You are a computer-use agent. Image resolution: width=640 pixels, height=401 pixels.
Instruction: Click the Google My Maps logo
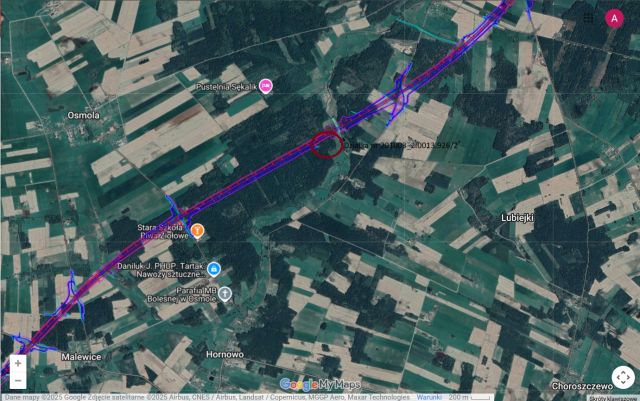[320, 384]
